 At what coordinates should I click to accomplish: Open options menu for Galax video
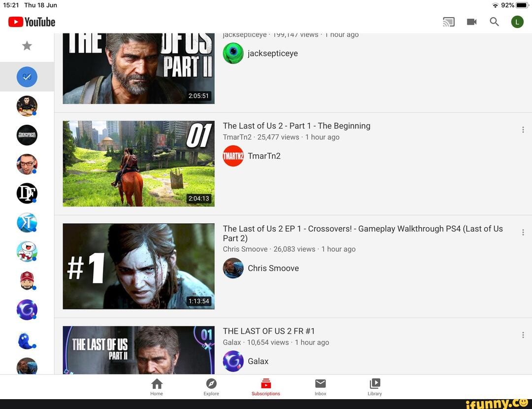(523, 335)
